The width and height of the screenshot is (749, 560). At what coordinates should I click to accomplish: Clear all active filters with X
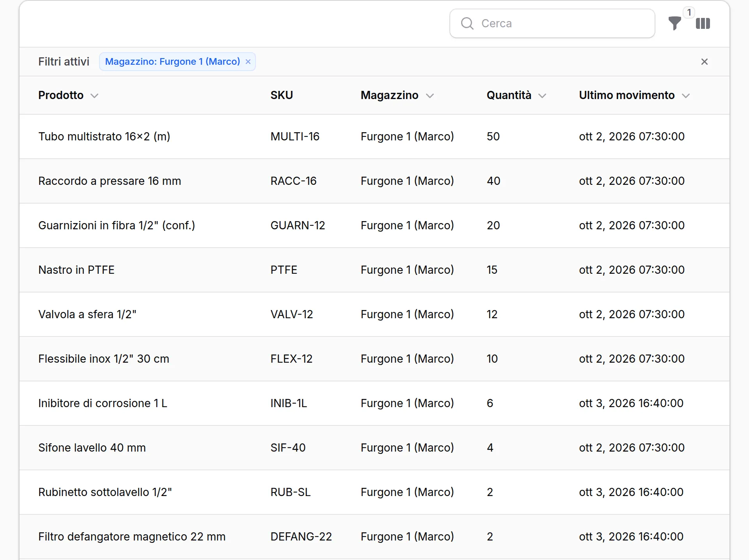[x=704, y=62]
